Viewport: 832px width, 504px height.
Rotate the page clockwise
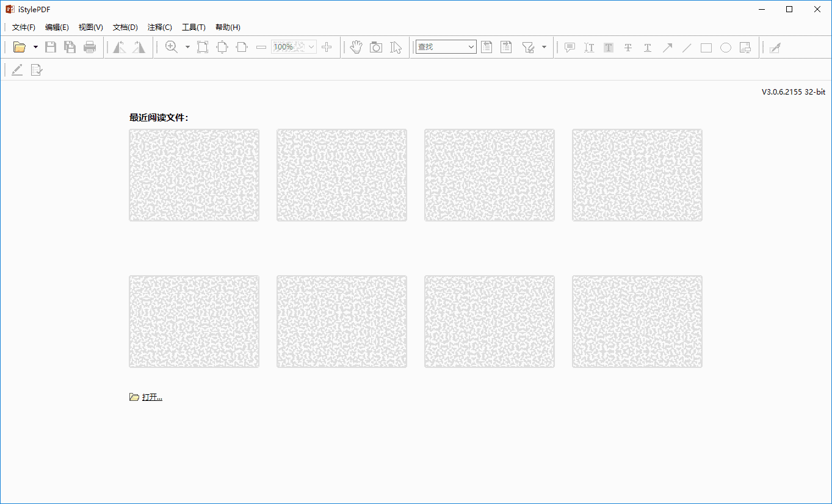pyautogui.click(x=139, y=46)
